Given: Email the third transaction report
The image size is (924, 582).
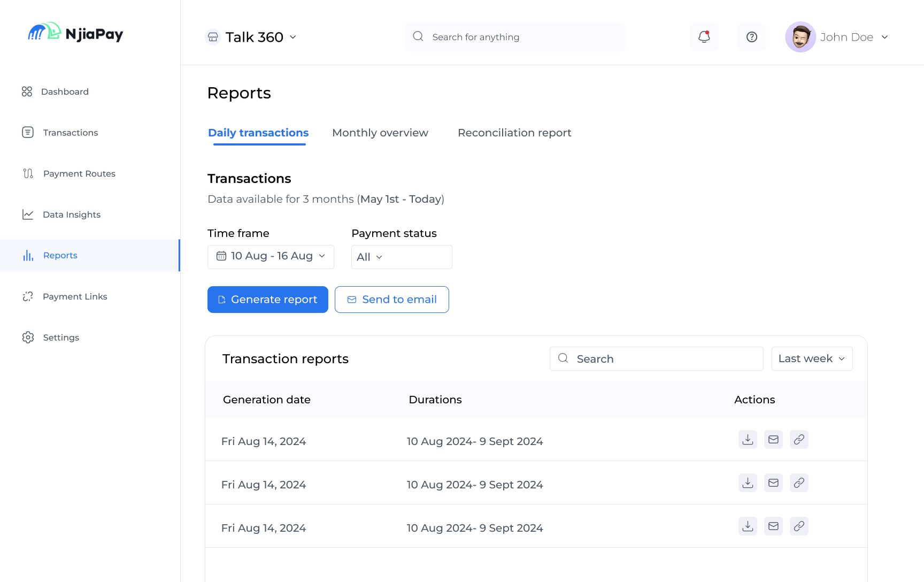Looking at the screenshot, I should (x=773, y=526).
